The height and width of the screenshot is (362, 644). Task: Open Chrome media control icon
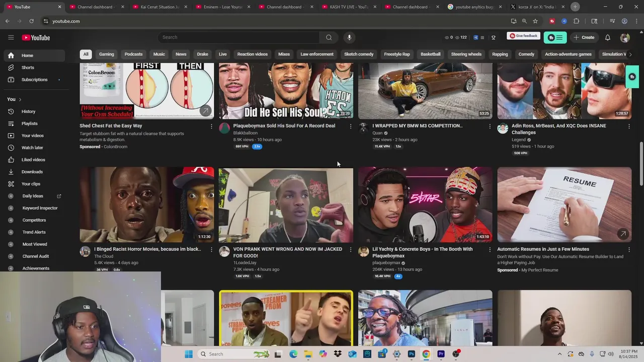[612, 21]
